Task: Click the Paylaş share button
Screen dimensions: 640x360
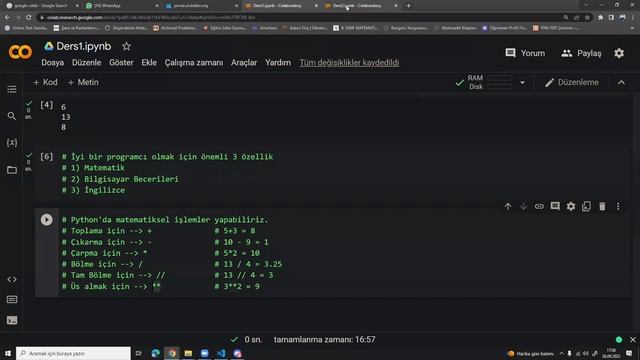Action: [x=581, y=53]
